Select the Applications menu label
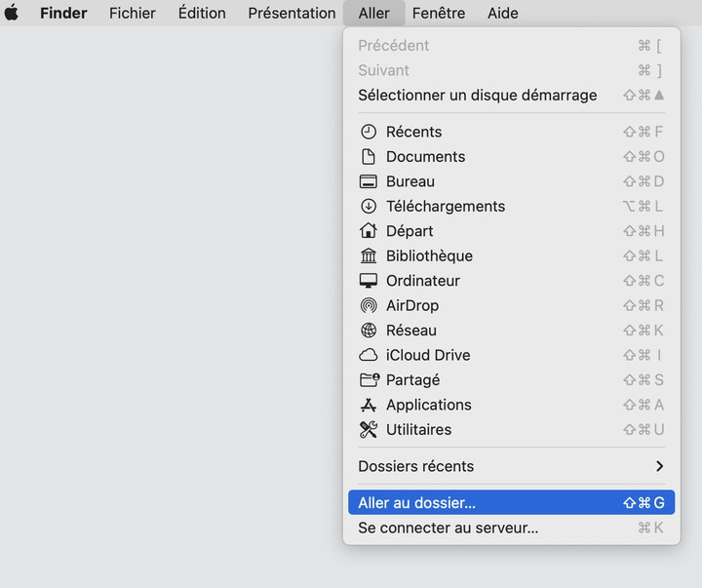Image resolution: width=702 pixels, height=588 pixels. point(428,405)
